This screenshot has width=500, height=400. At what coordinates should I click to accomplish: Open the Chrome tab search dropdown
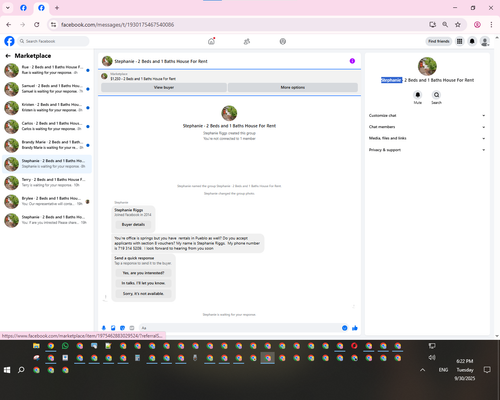point(8,8)
